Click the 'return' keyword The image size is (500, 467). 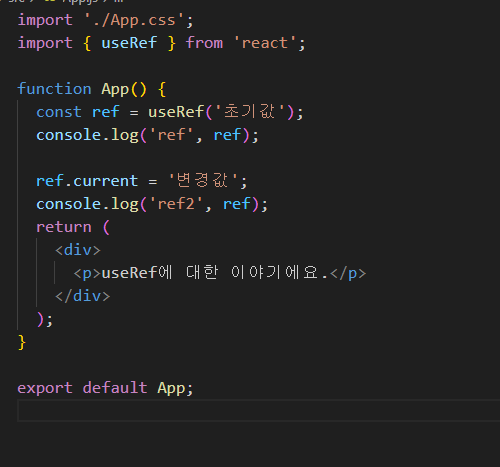tap(64, 227)
